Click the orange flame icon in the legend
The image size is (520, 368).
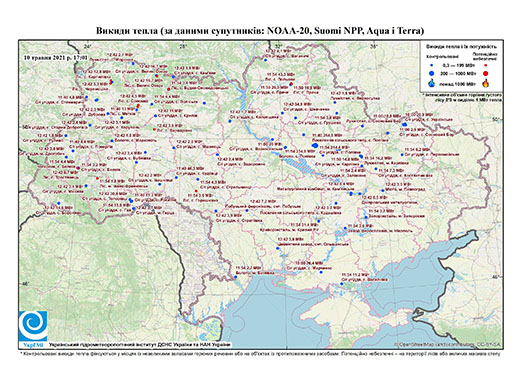486,83
